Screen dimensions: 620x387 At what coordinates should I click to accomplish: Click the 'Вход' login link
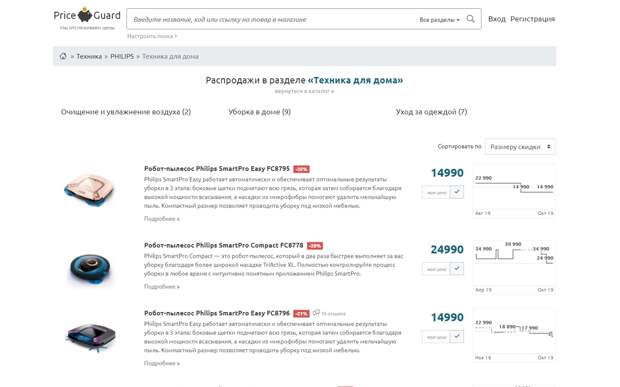(x=497, y=19)
